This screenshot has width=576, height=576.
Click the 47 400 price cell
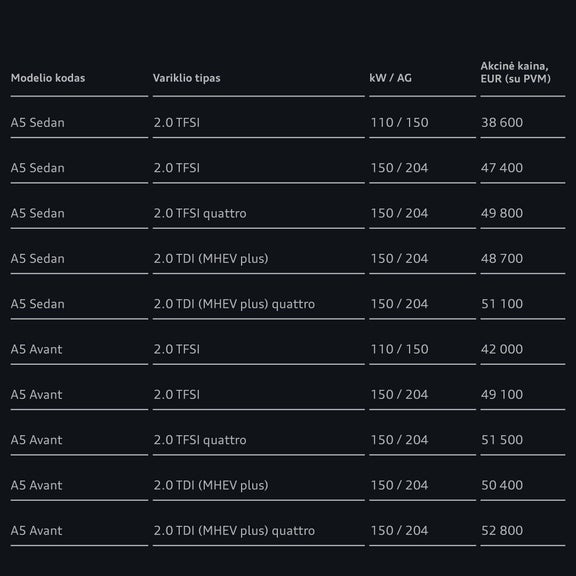click(502, 168)
